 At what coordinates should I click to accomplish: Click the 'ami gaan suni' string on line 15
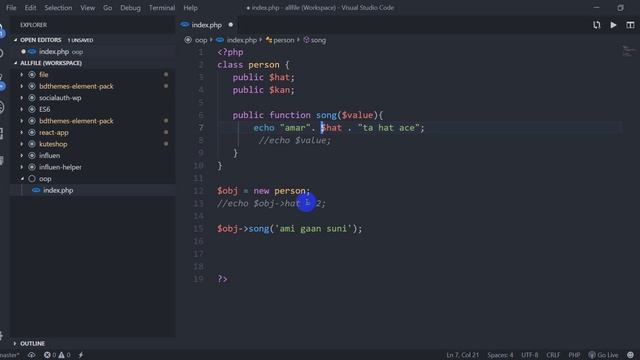coord(313,229)
